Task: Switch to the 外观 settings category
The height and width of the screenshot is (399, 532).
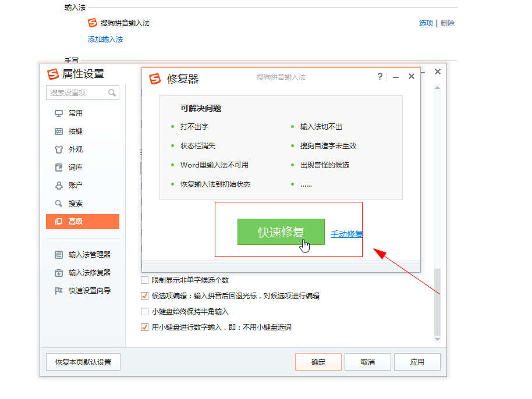Action: point(83,149)
